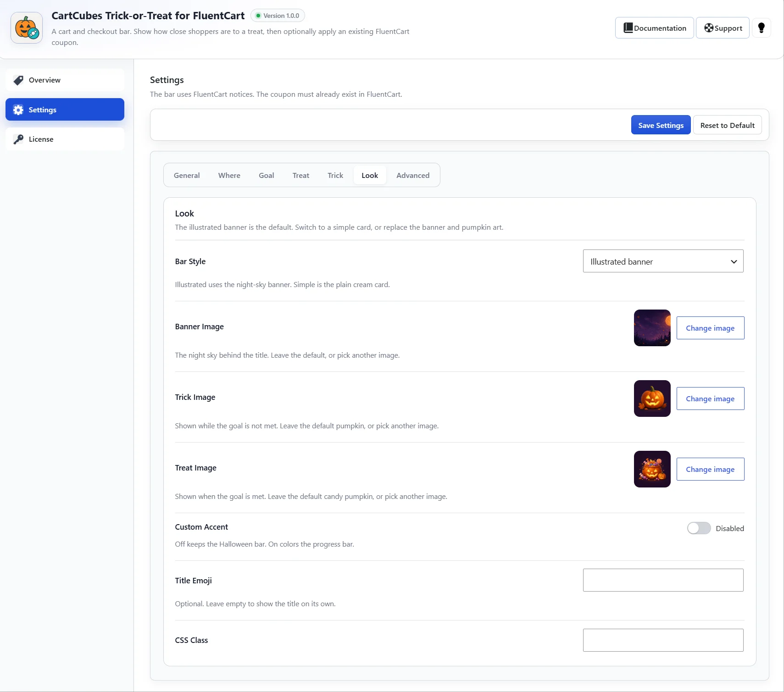
Task: Click the Disabled label beside Custom Accent
Action: tap(729, 528)
